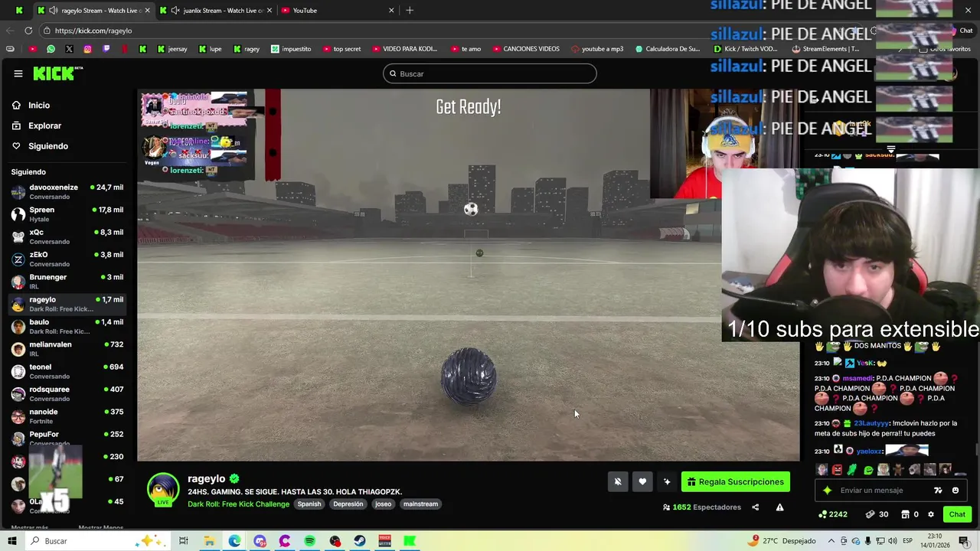Open Twitch bookmark icon
This screenshot has height=551, width=980.
106,49
